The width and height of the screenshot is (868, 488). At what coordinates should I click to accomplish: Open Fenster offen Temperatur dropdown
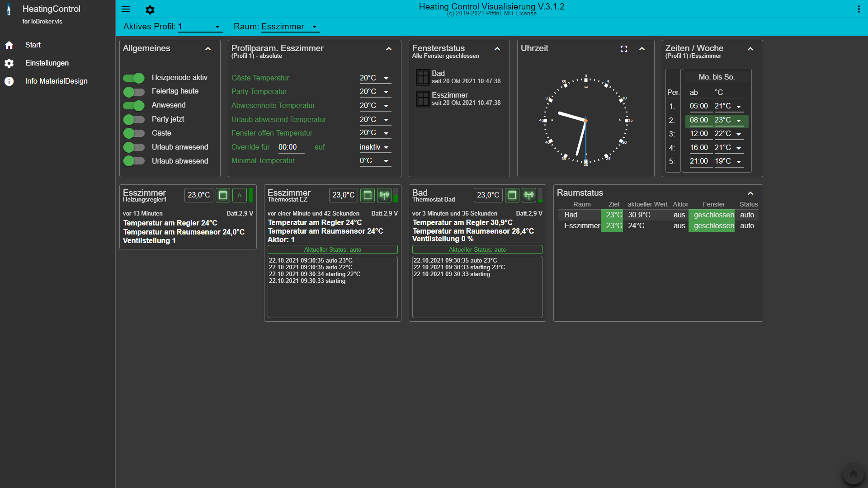click(375, 133)
